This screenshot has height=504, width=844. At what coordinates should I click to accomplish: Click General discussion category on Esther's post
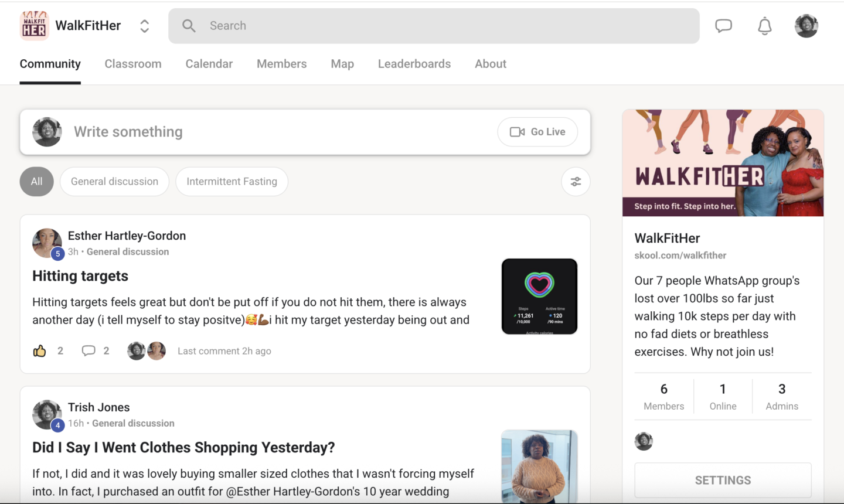(x=128, y=252)
